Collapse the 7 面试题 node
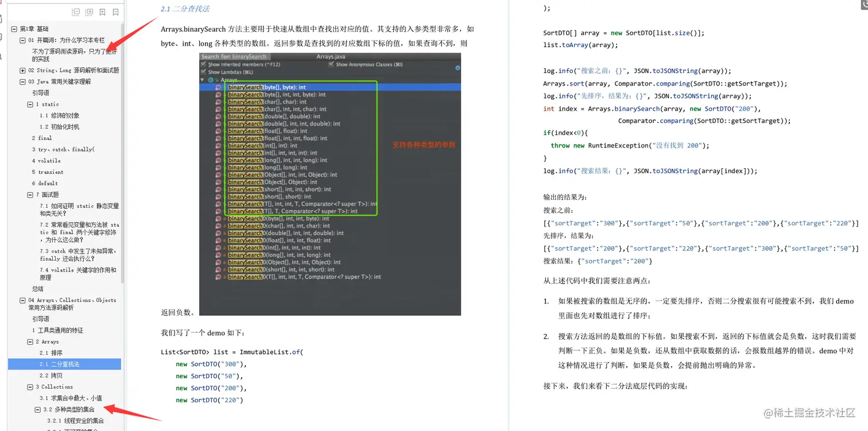868x431 pixels. [x=30, y=195]
